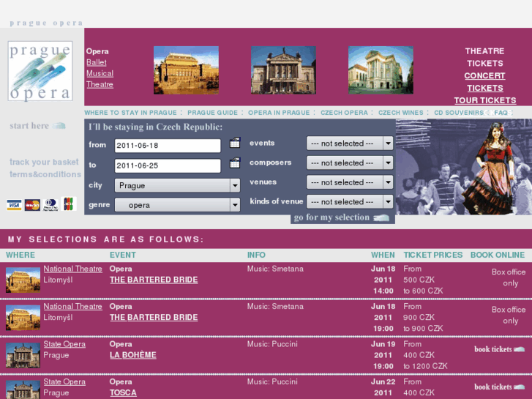Click the Visa card icon
This screenshot has width=532, height=399.
(x=14, y=205)
